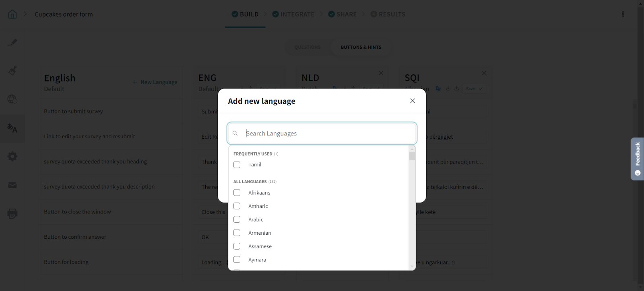644x291 pixels.
Task: Switch to the Questions tab
Action: [x=308, y=47]
